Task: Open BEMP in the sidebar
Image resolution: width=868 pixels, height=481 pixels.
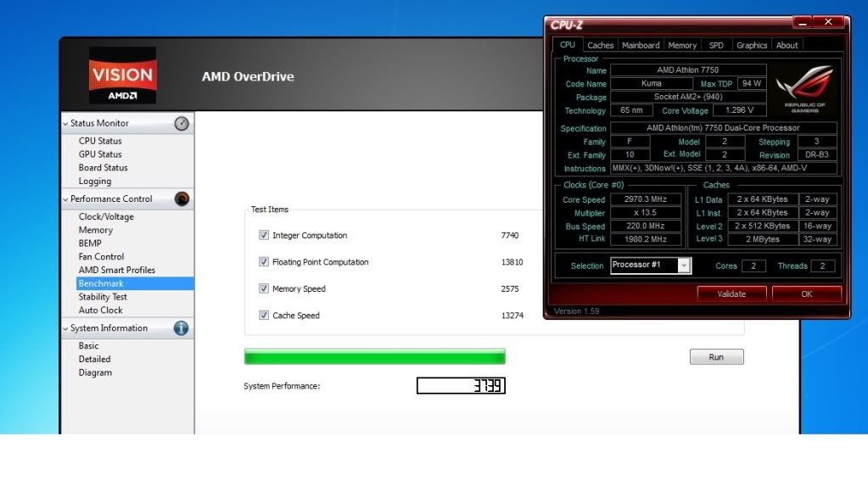Action: [90, 243]
